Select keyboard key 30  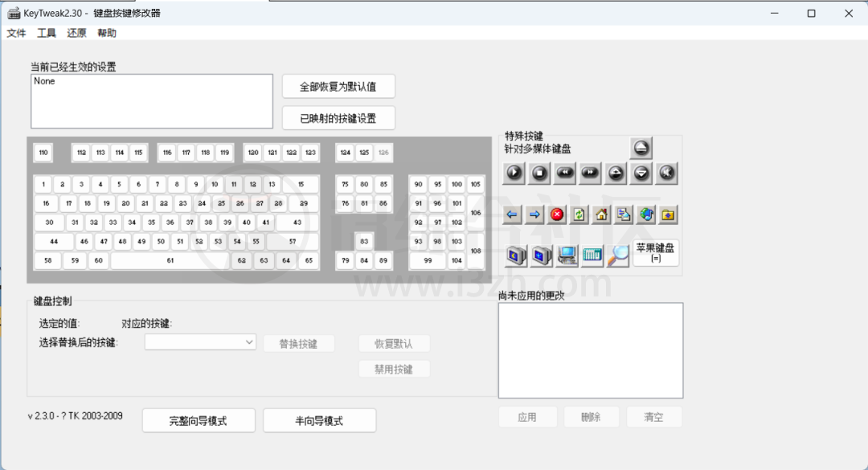pyautogui.click(x=49, y=222)
